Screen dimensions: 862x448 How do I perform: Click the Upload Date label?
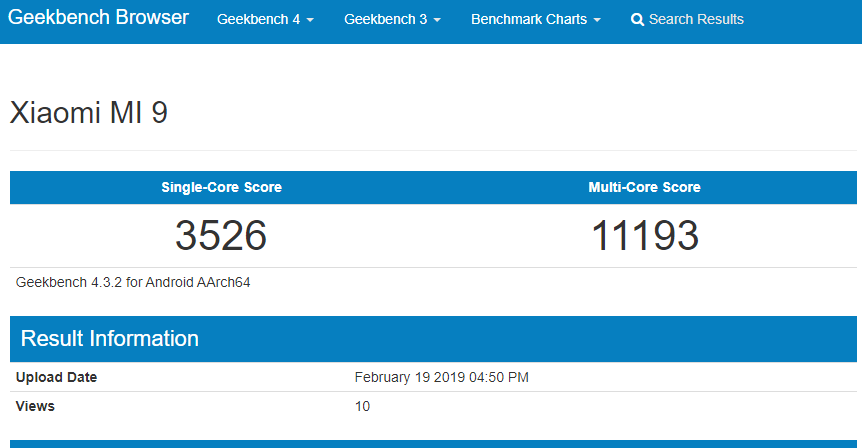(57, 377)
